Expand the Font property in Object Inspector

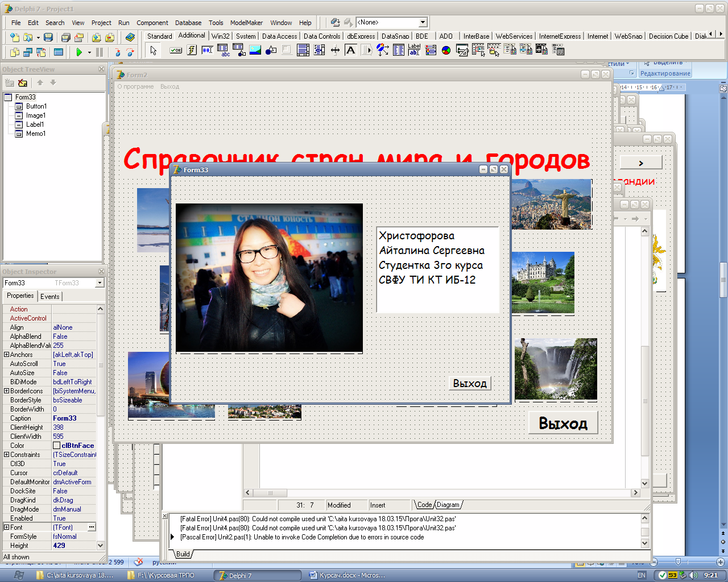coord(6,527)
